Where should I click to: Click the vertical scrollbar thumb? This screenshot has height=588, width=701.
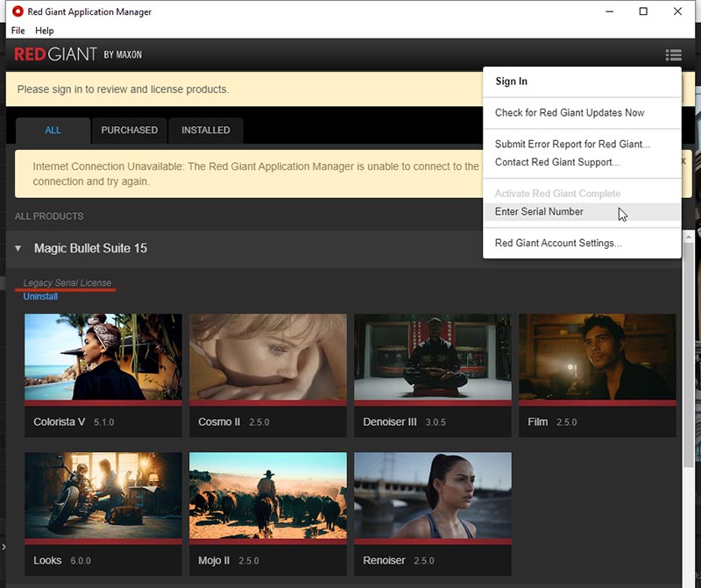pyautogui.click(x=689, y=356)
